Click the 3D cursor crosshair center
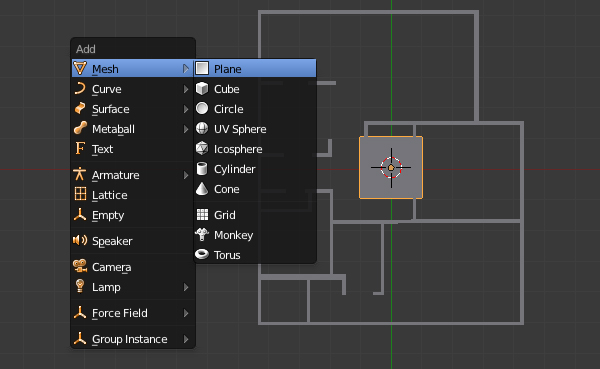Viewport: 600px width, 369px height. pyautogui.click(x=391, y=168)
